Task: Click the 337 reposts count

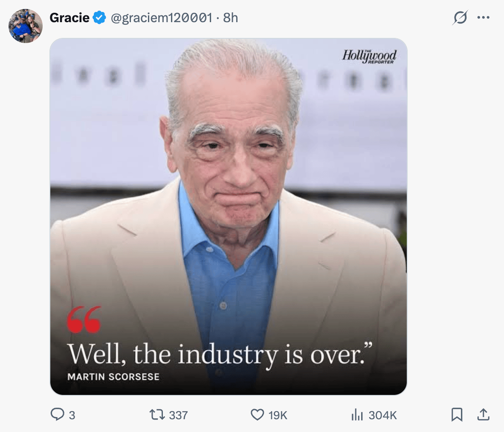Action: click(178, 415)
